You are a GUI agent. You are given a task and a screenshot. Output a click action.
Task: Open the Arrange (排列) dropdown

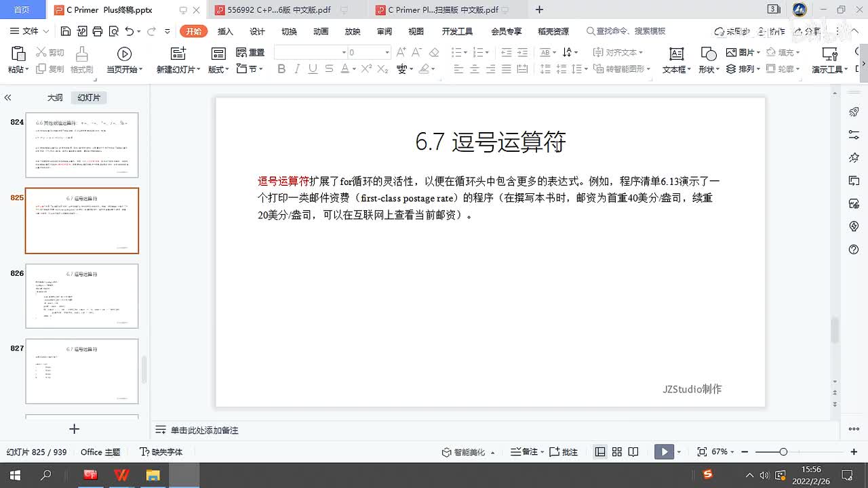point(743,69)
